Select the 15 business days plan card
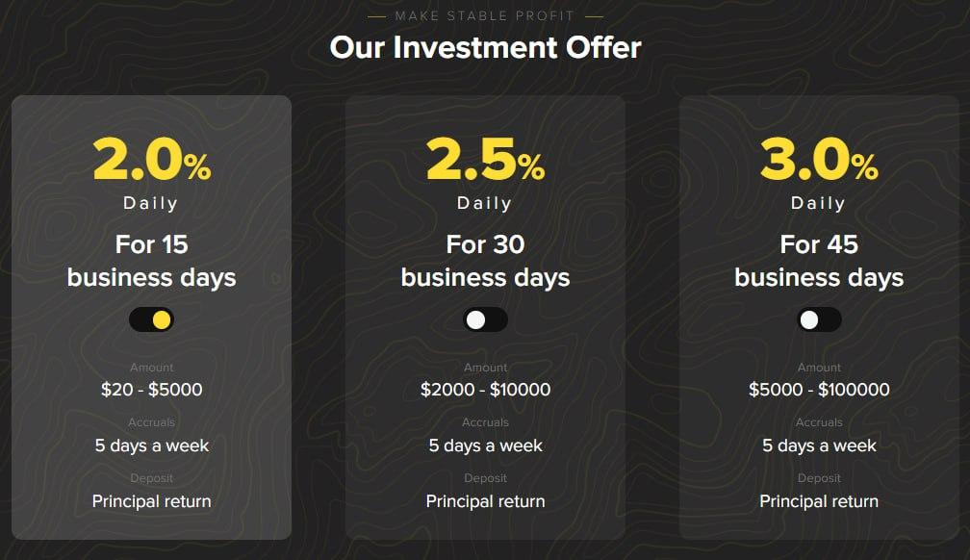 point(152,318)
